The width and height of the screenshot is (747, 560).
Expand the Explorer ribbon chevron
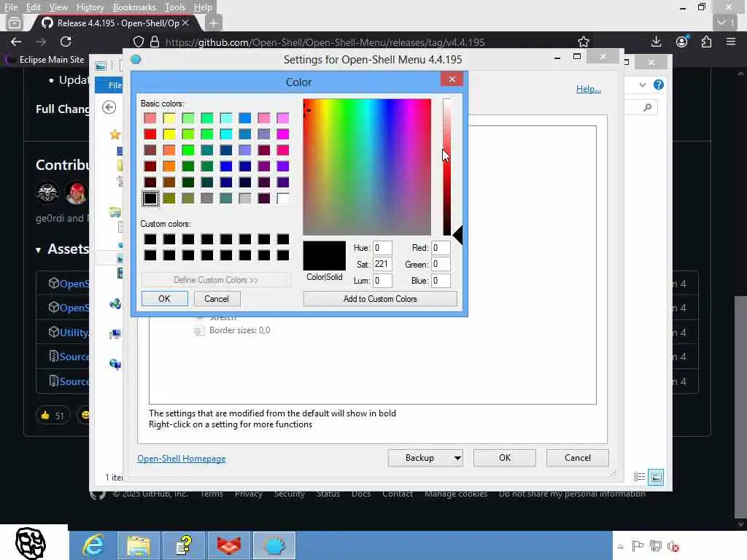642,85
